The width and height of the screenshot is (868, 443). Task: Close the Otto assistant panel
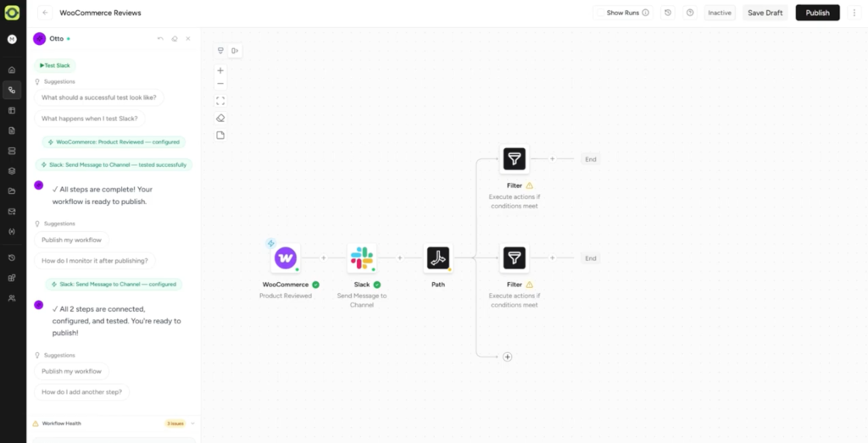(x=188, y=39)
